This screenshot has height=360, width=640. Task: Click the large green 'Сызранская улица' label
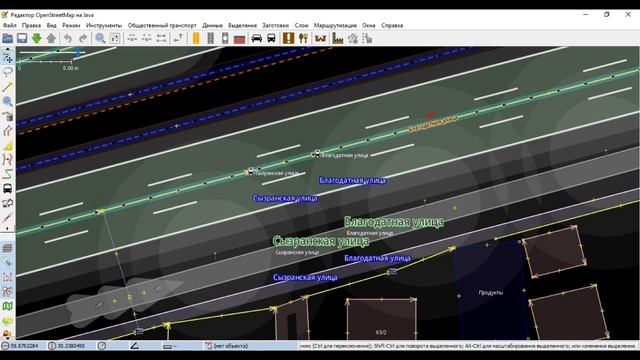[321, 241]
